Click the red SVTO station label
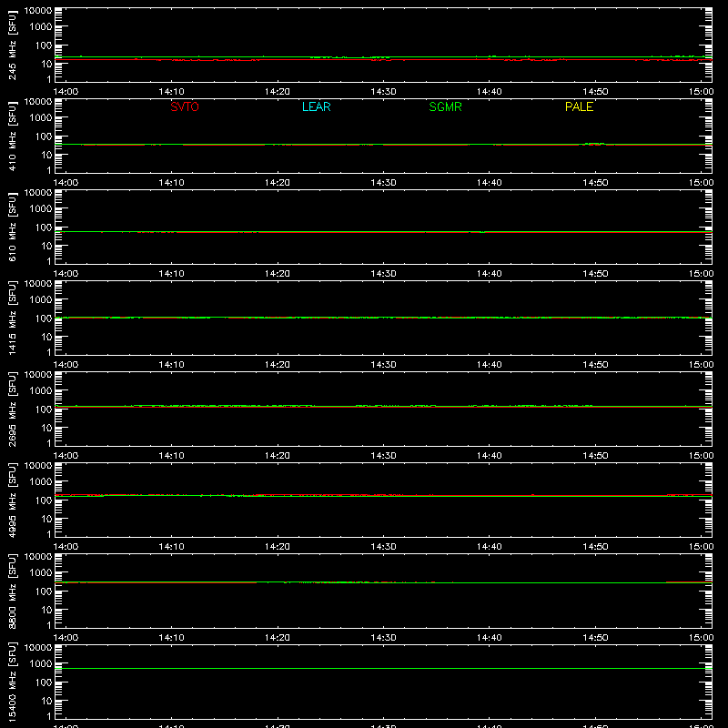The width and height of the screenshot is (728, 728). [185, 106]
